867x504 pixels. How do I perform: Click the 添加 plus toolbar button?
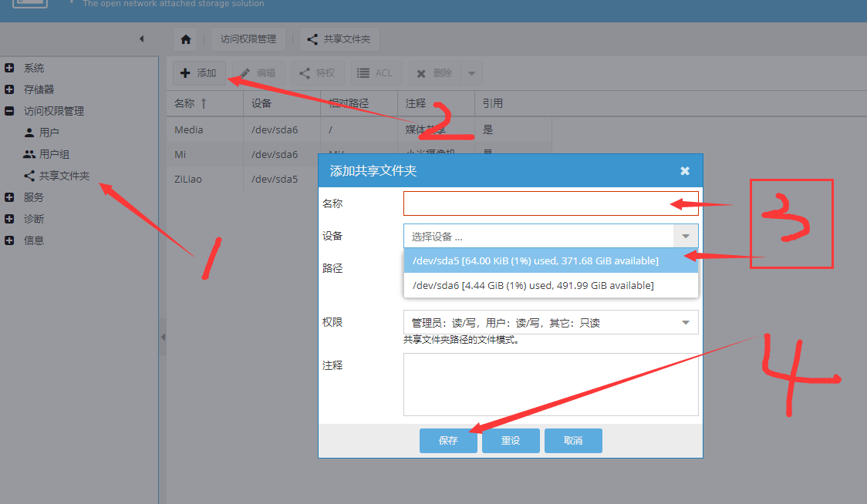(x=199, y=73)
